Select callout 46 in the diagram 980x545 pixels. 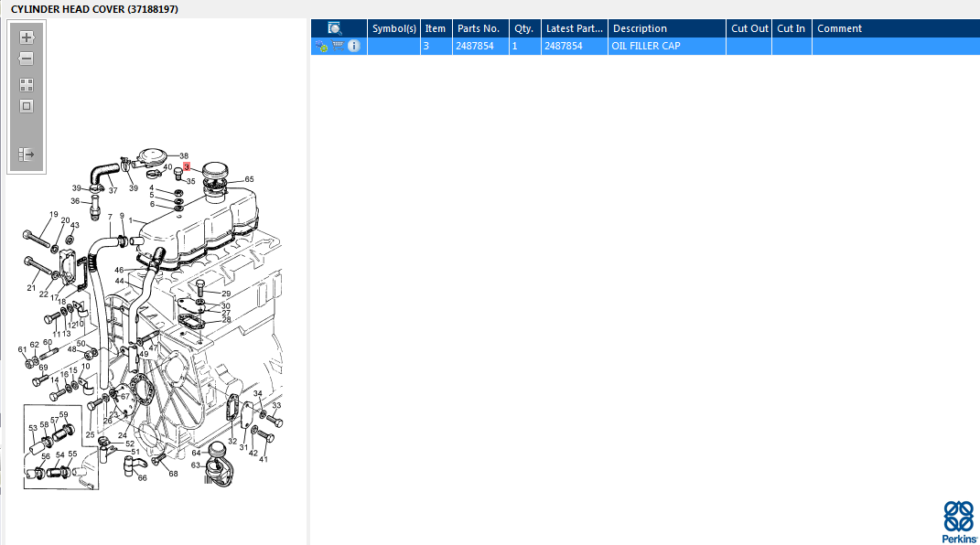pyautogui.click(x=119, y=271)
